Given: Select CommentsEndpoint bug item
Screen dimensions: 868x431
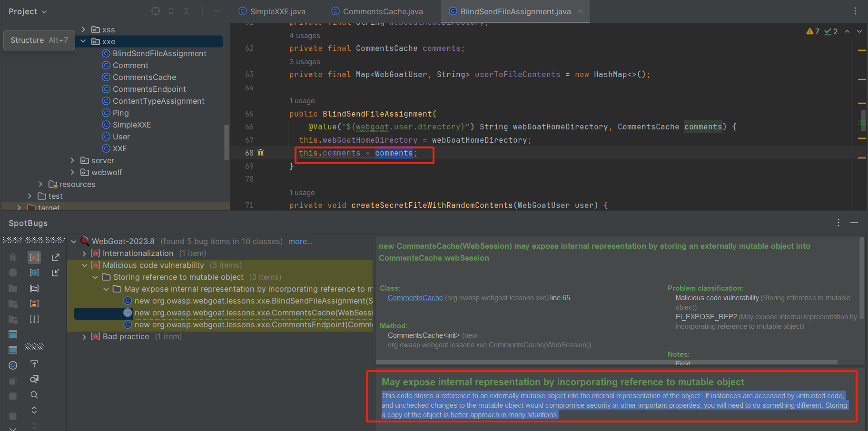Looking at the screenshot, I should pos(248,324).
